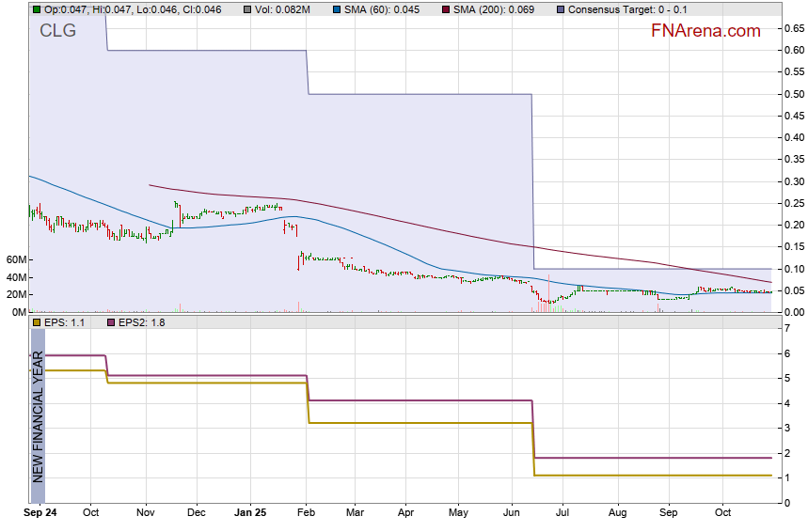
Task: Click the Feb label on the time axis
Action: click(x=308, y=513)
